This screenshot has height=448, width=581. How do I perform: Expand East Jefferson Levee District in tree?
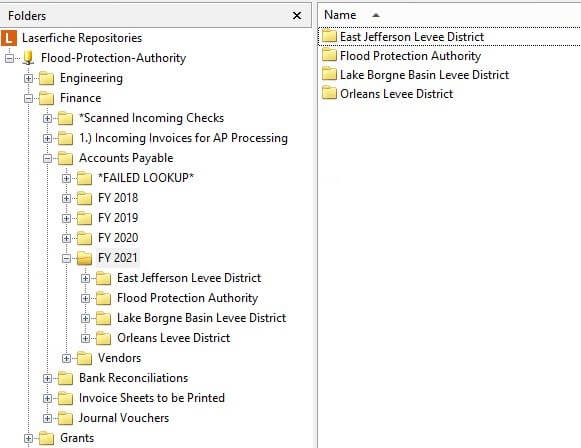[85, 279]
